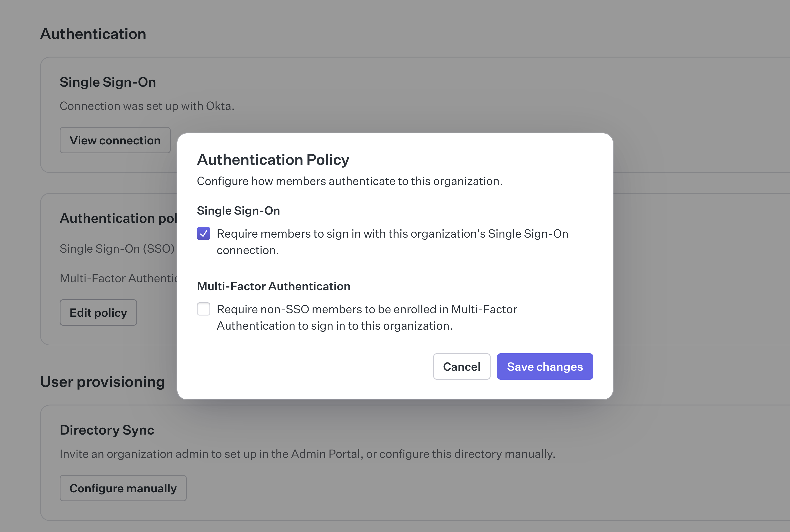This screenshot has width=790, height=532.
Task: Select the Directory Sync card title
Action: click(x=107, y=430)
